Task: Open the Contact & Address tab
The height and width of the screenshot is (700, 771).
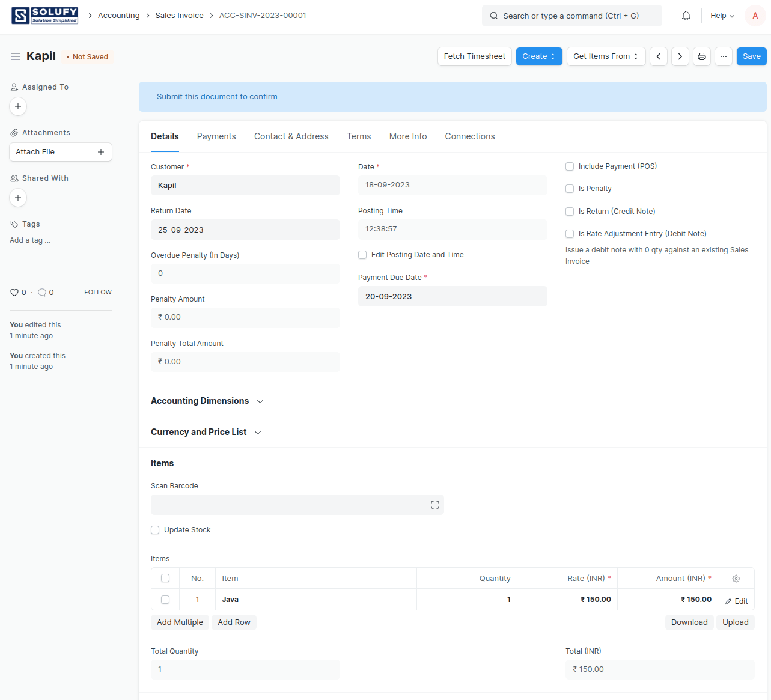Action: (291, 136)
